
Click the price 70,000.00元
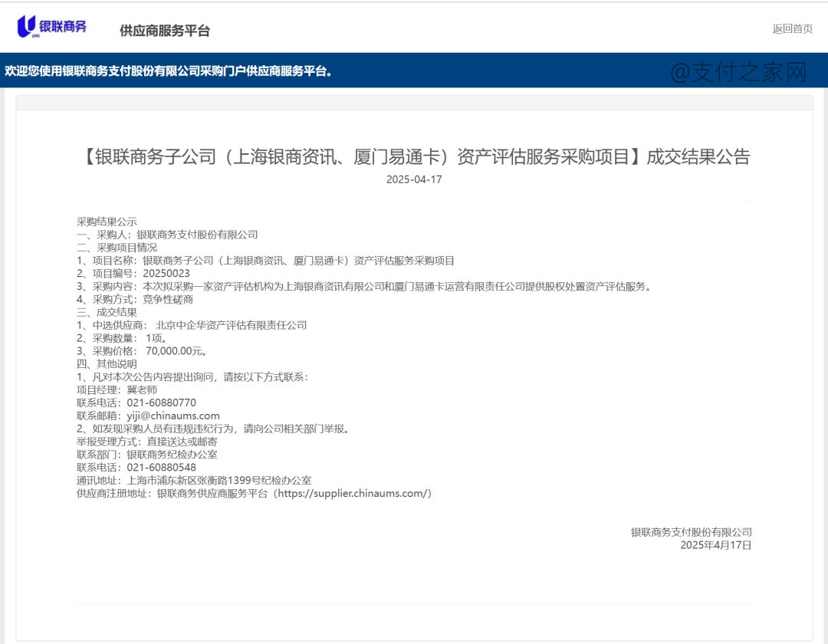(176, 351)
